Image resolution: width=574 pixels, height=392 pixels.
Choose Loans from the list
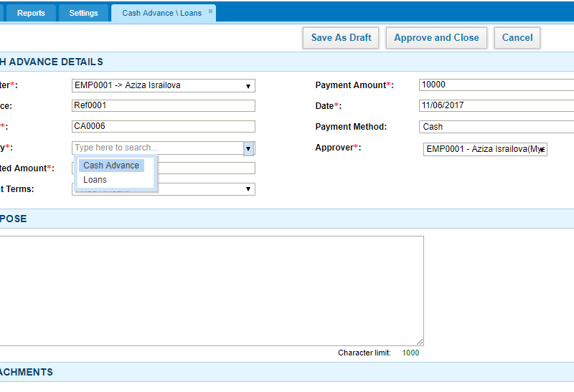click(x=95, y=180)
